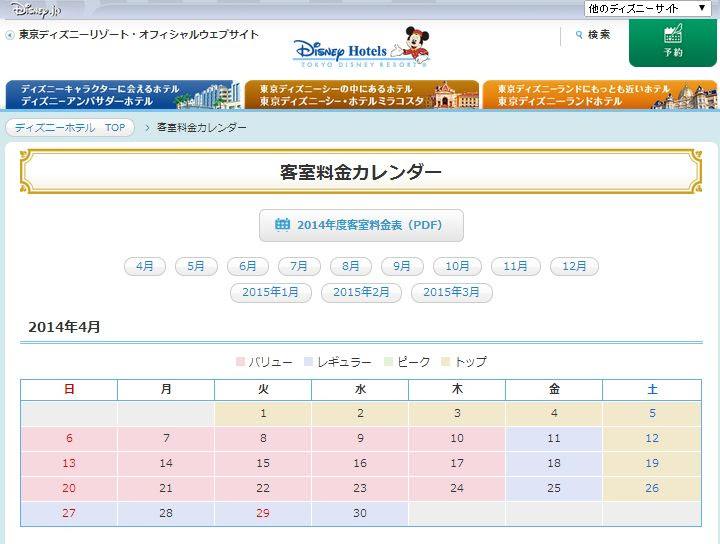Click the 日 column header
720x544 pixels.
[x=69, y=390]
